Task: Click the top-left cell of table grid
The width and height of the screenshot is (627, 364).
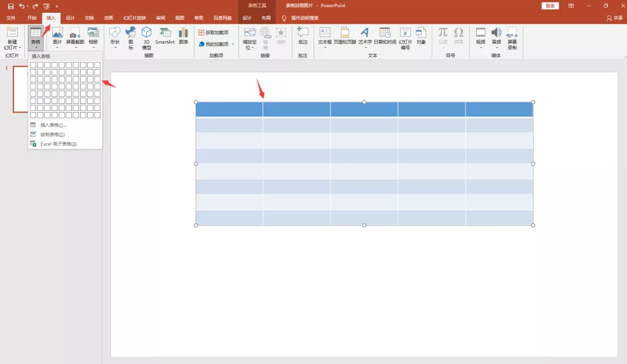Action: 33,65
